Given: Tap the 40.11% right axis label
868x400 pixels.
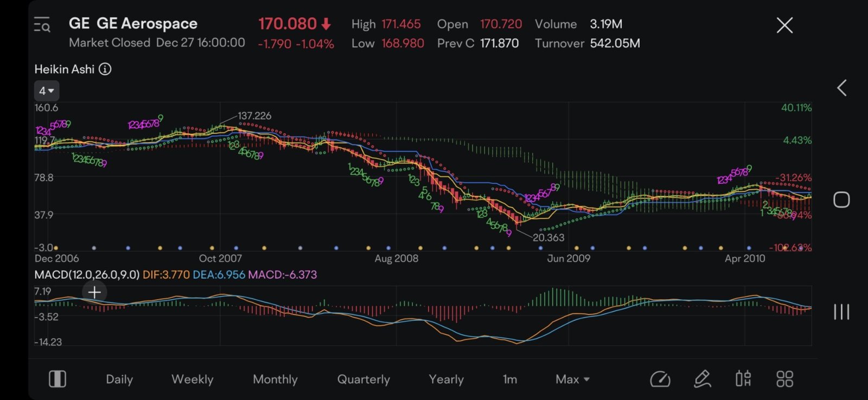Looking at the screenshot, I should 796,108.
